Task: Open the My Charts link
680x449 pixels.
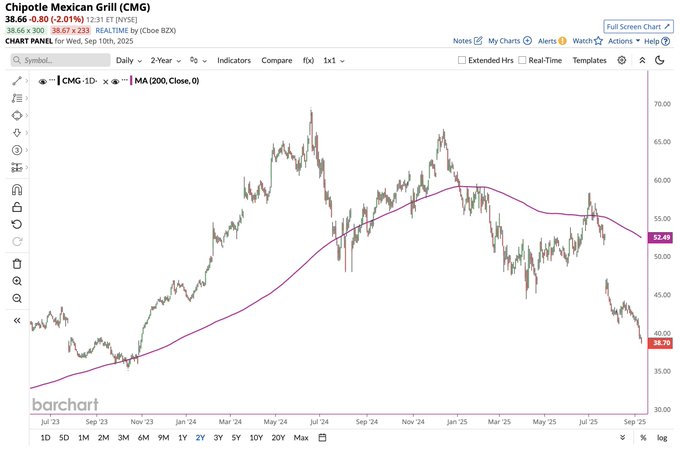Action: (x=504, y=41)
